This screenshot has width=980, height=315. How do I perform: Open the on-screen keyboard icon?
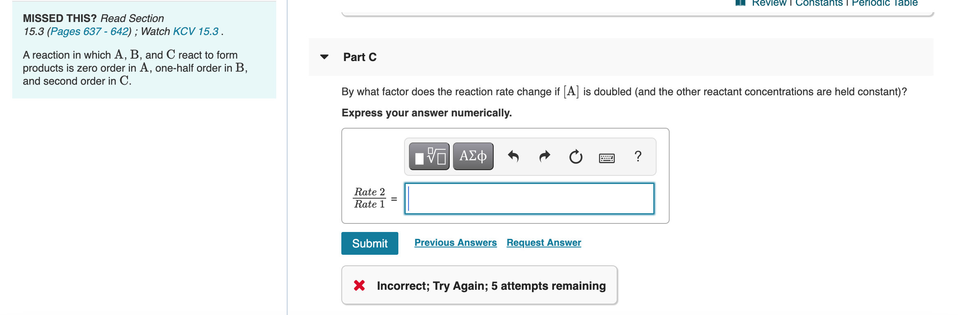(606, 157)
